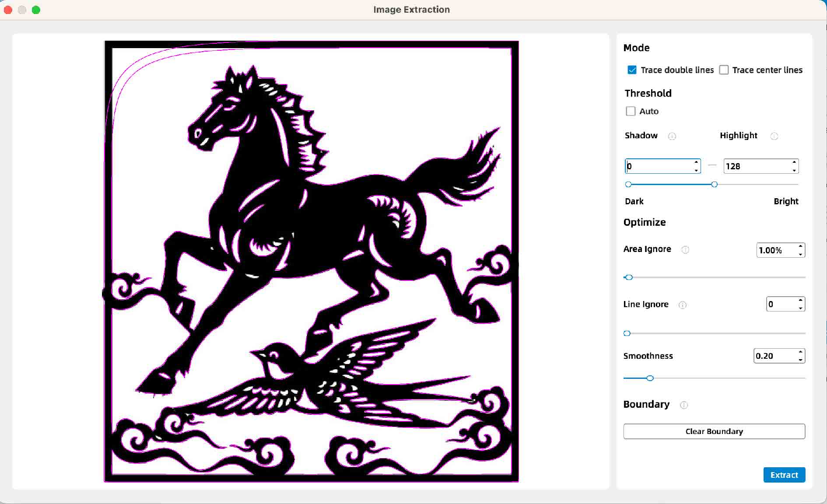Click the Smoothness slider handle

pos(650,378)
